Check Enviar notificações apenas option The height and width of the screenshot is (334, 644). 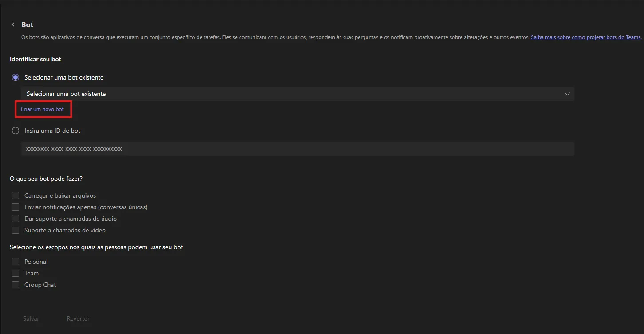tap(16, 207)
